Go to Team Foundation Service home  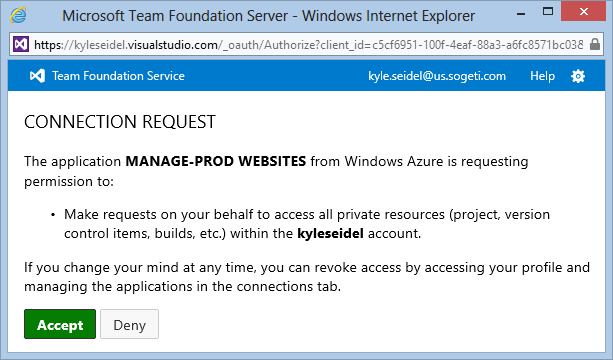pos(118,76)
